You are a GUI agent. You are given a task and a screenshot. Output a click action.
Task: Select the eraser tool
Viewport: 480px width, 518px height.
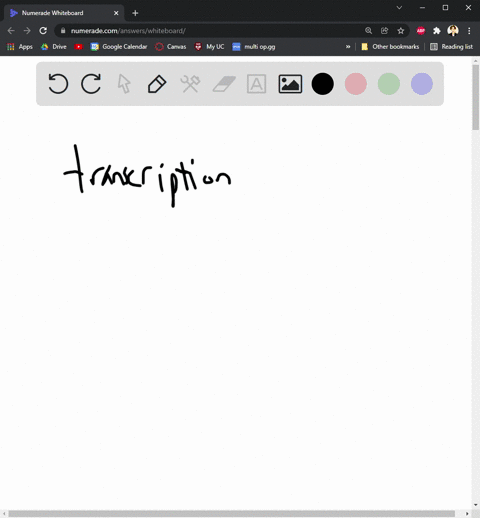(x=224, y=84)
